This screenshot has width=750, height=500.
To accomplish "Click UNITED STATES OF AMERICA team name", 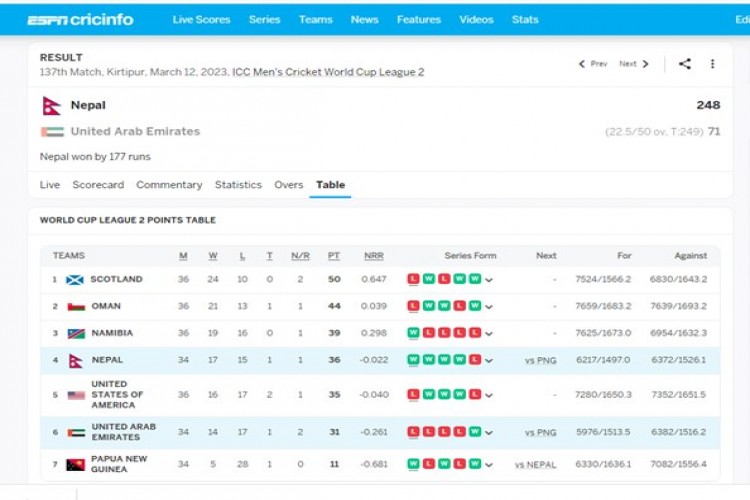I will (117, 395).
